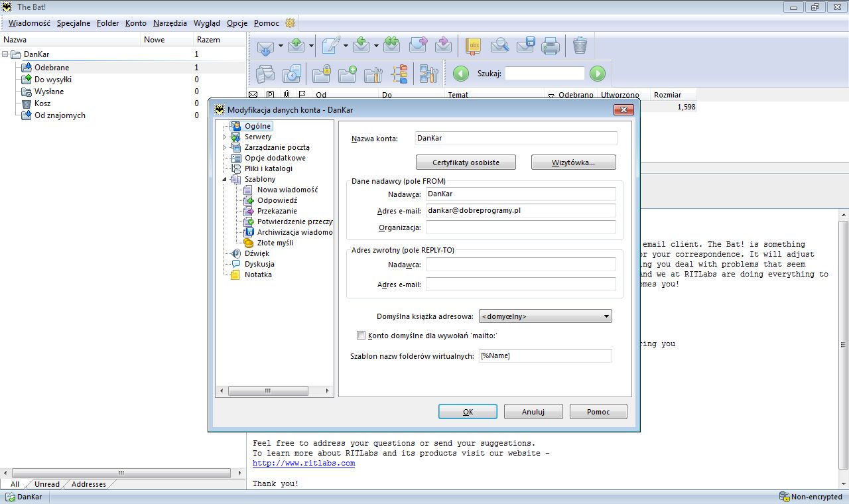The height and width of the screenshot is (504, 849).
Task: Click the green next search arrow
Action: tap(598, 74)
